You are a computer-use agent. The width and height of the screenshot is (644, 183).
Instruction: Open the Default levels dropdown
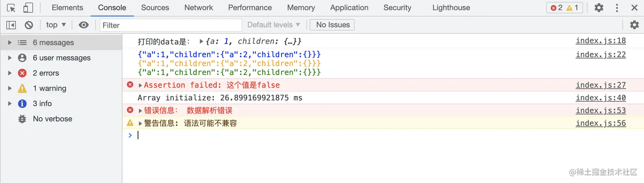(x=274, y=25)
